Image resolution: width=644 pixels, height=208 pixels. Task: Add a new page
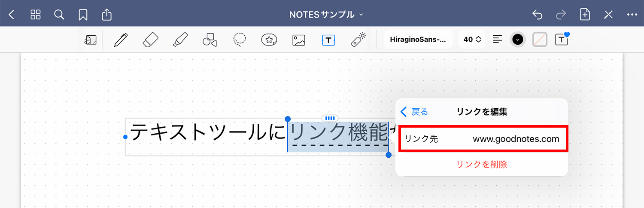point(585,15)
